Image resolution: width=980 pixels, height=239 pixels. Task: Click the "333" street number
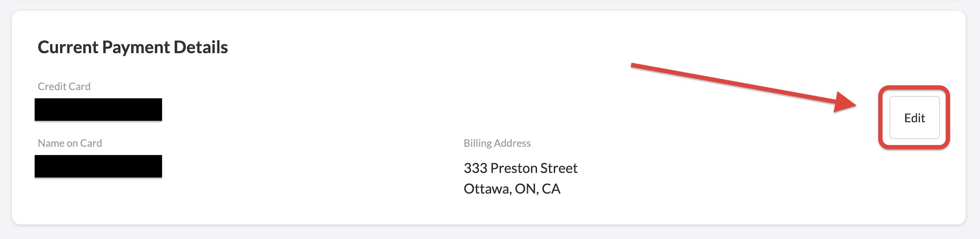pyautogui.click(x=475, y=168)
